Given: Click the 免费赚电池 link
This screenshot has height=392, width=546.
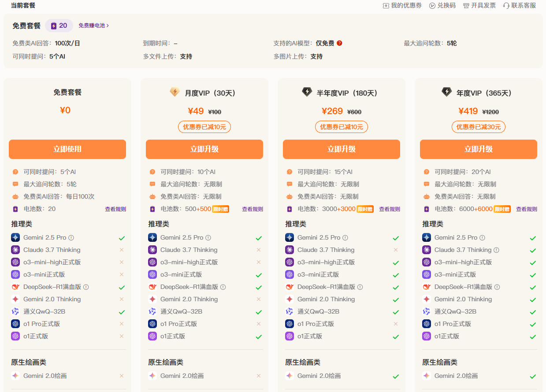Looking at the screenshot, I should (x=93, y=26).
